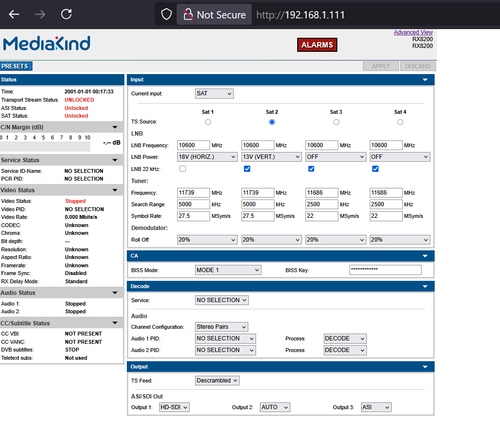Open Channel Configuration Stereo Pairs dropdown
Screen dimensions: 500x429
pos(222,327)
